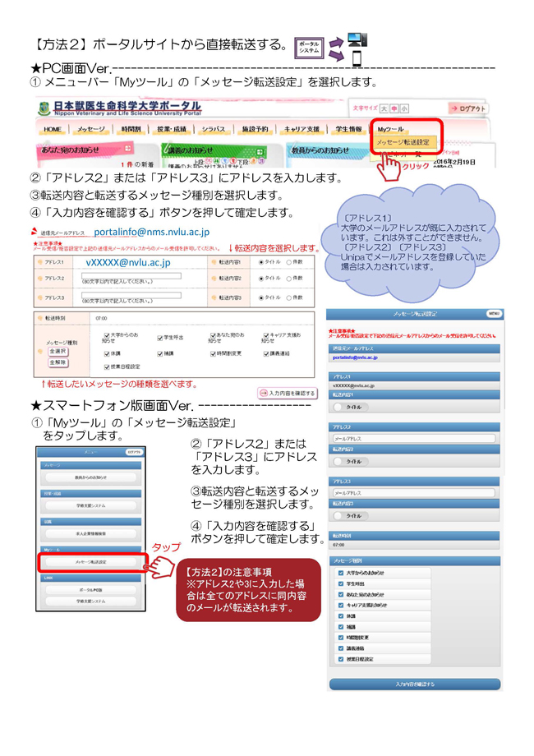Toggle キャリア支援お知らせ checkbox on PC form
This screenshot has height=756, width=534.
click(x=266, y=335)
